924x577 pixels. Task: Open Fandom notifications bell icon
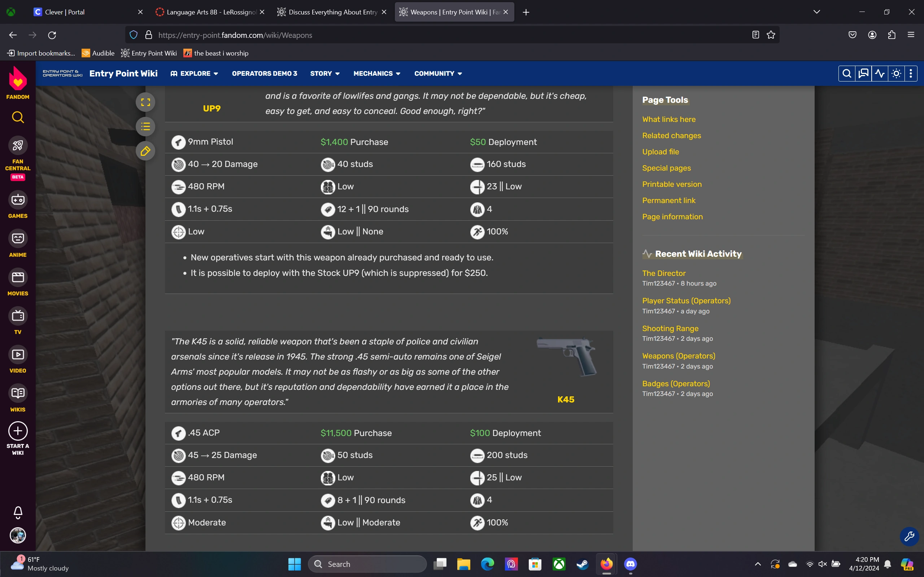[x=18, y=512]
